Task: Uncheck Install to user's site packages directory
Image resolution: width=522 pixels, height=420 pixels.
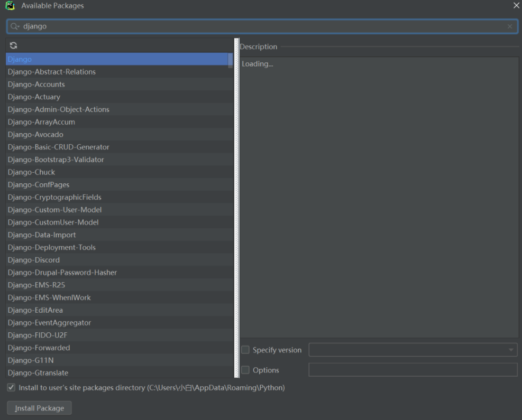Action: pos(11,387)
